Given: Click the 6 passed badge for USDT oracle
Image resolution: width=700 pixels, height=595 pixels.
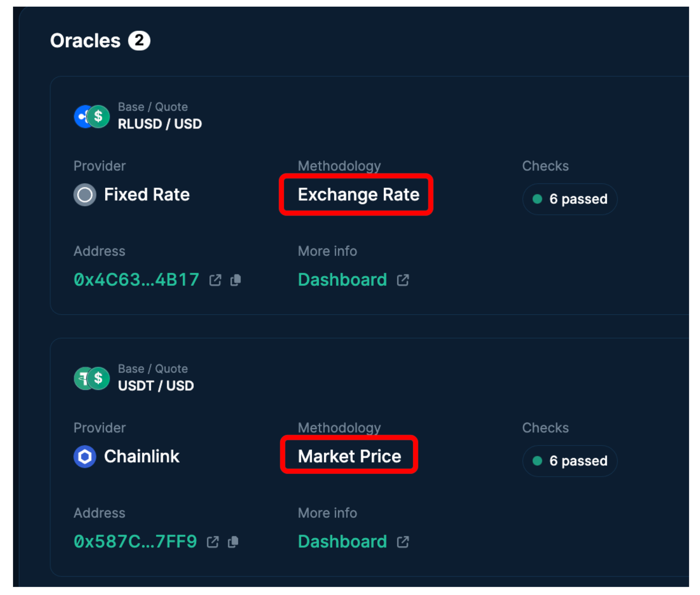Looking at the screenshot, I should (570, 461).
